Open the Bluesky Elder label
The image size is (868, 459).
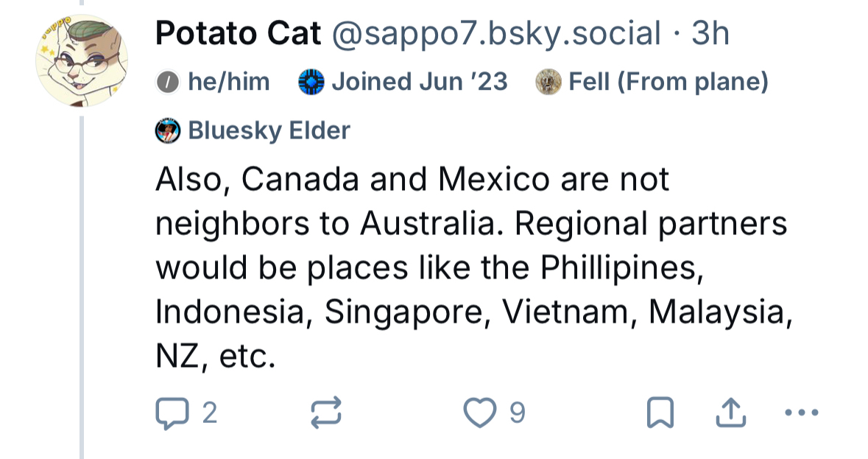tap(269, 131)
